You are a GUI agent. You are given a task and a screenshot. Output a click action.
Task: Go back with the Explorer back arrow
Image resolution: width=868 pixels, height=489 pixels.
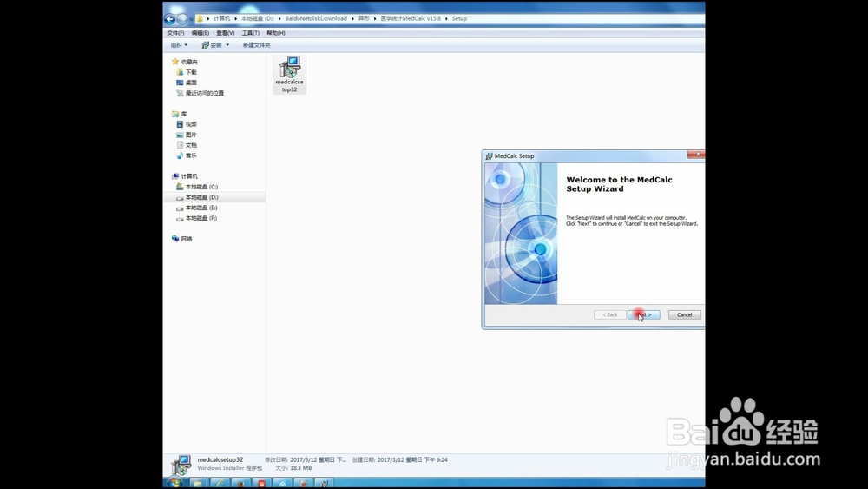pyautogui.click(x=170, y=19)
